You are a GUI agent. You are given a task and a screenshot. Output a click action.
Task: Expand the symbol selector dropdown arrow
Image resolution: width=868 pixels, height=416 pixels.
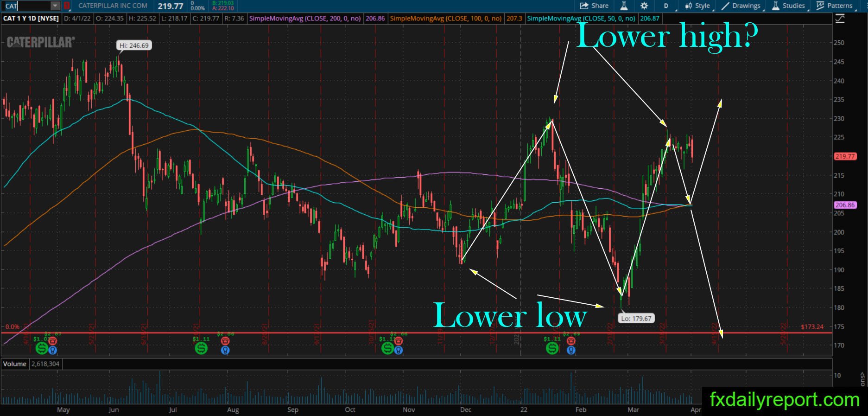(56, 6)
